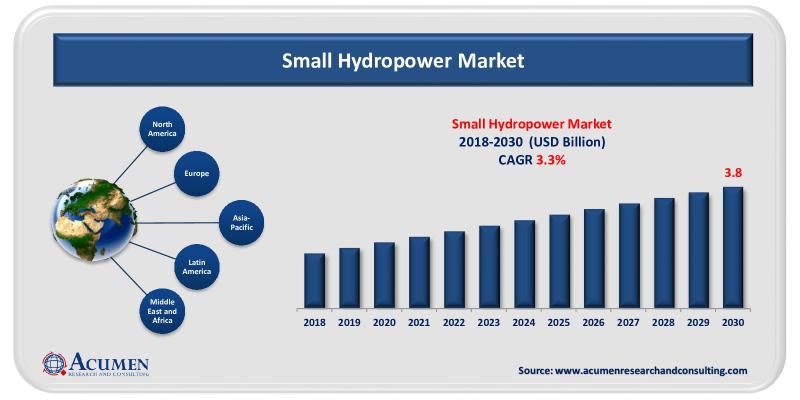
Task: Select the 2025 bar
Action: 559,262
